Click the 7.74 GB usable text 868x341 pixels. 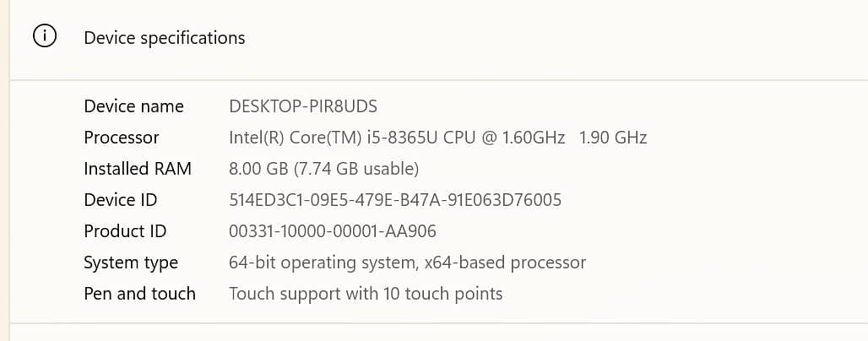(356, 169)
